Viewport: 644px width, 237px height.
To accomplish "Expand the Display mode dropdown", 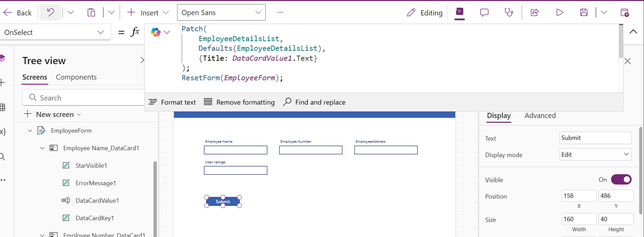I will click(x=595, y=155).
